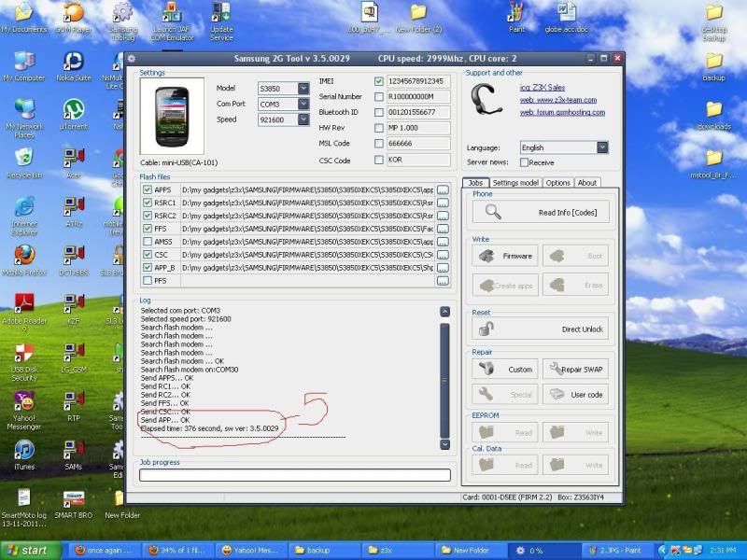The height and width of the screenshot is (560, 747).
Task: Click the IMEI input field
Action: point(418,81)
